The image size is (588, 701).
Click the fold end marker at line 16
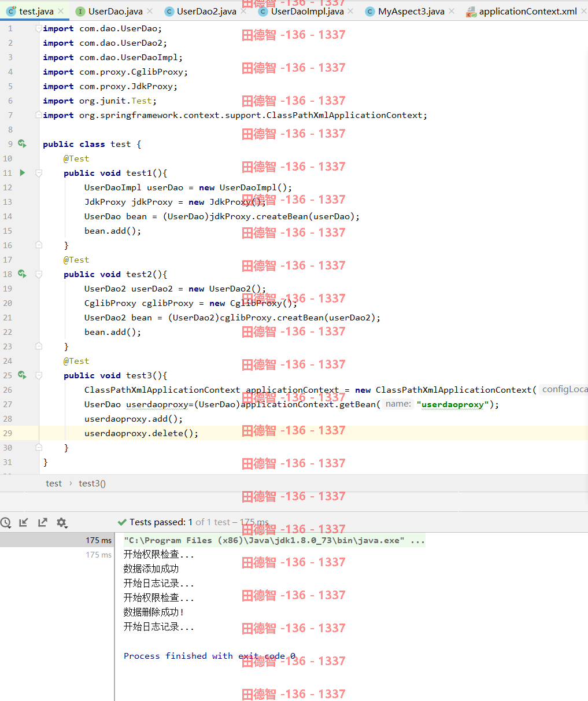coord(39,245)
